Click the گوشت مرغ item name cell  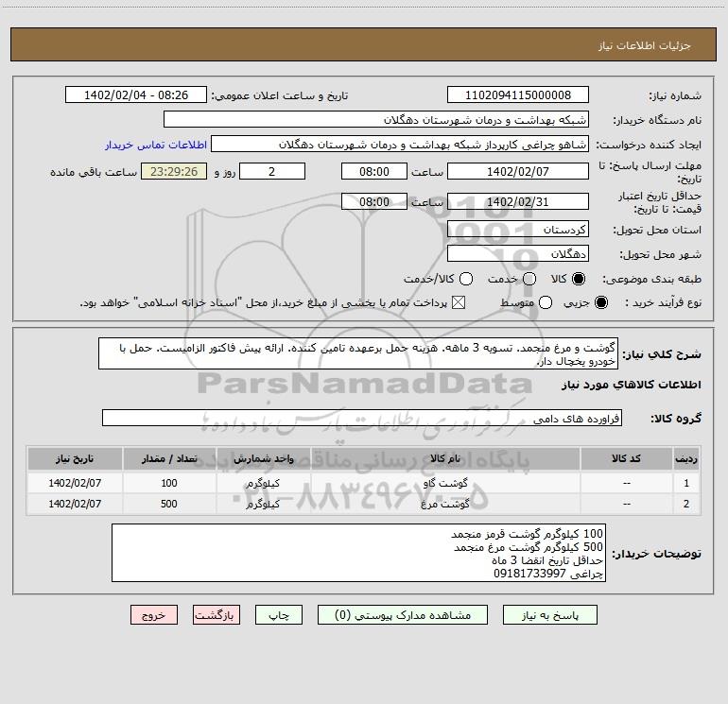pyautogui.click(x=445, y=504)
